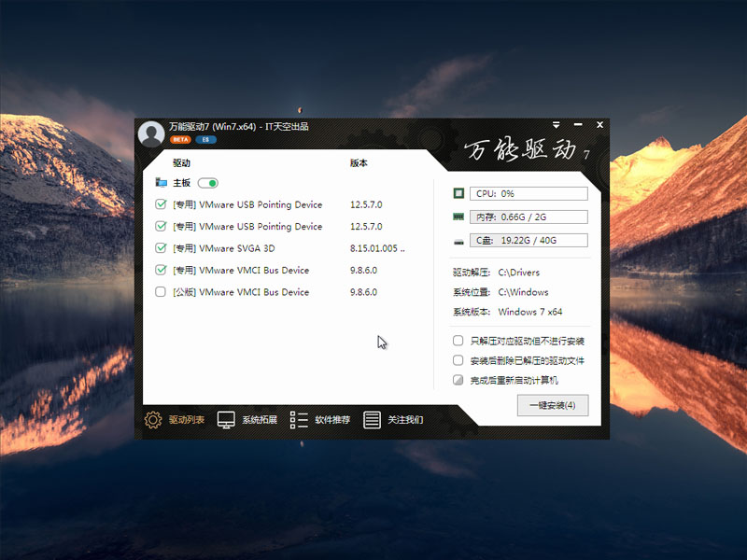Open the 软件推荐 tab

(320, 419)
